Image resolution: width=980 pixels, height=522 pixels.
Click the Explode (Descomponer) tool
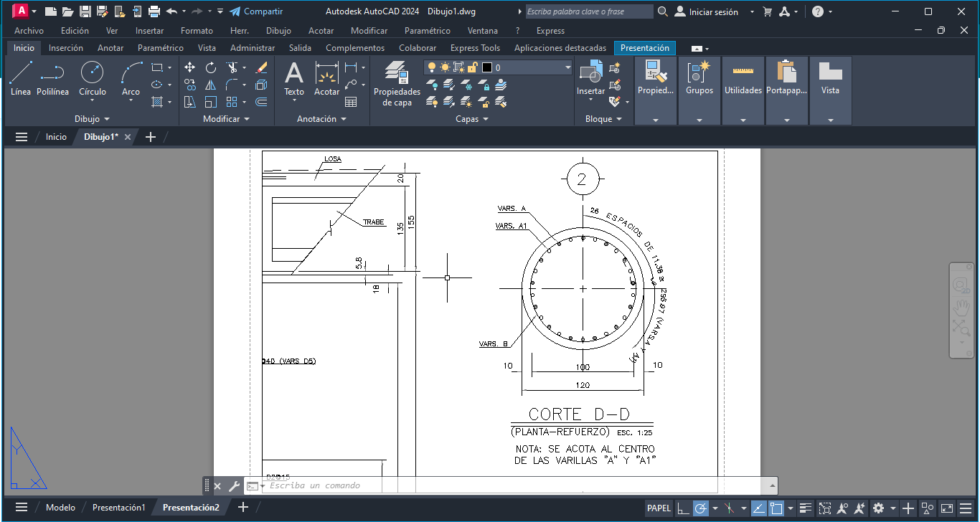(x=261, y=85)
